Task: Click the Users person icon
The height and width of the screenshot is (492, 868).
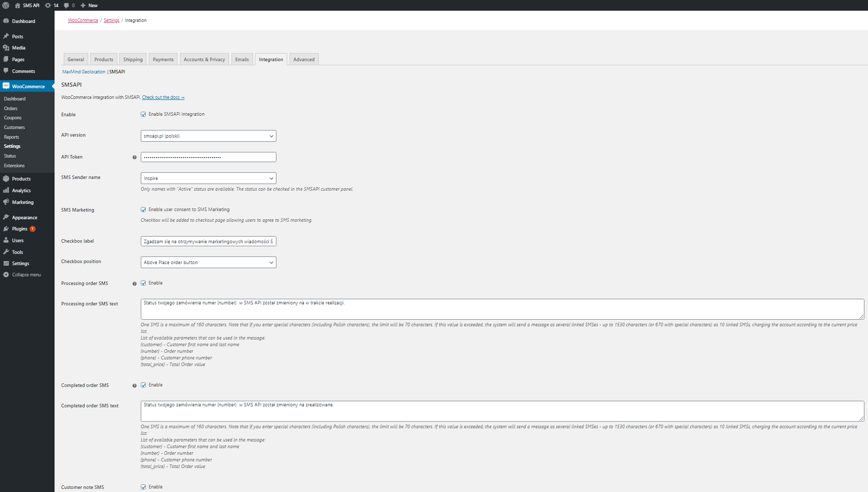Action: pos(6,240)
